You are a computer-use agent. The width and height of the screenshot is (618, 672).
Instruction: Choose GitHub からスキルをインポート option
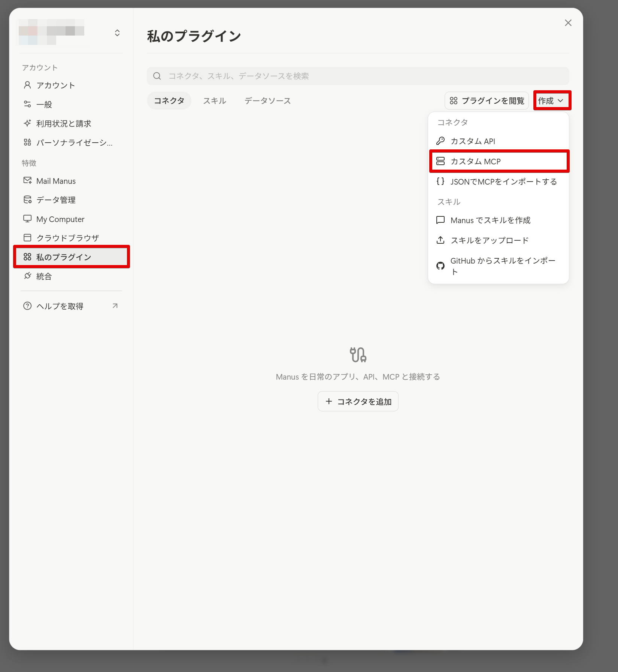click(499, 266)
